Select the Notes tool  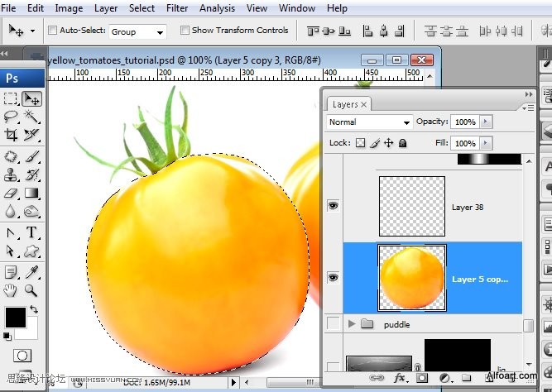[x=11, y=272]
